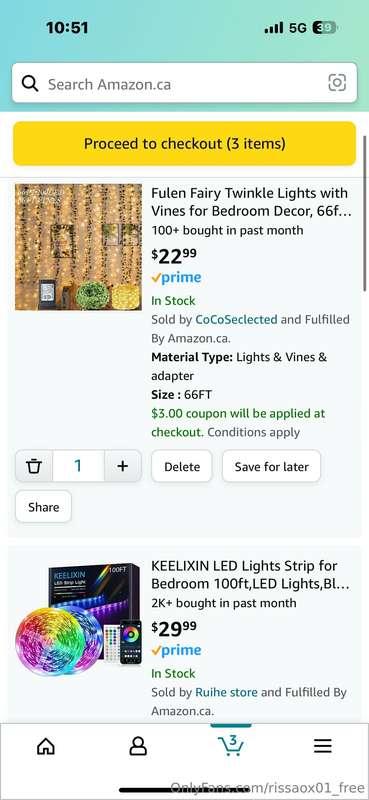The image size is (369, 800).
Task: Tap the battery indicator in status bar
Action: tap(325, 28)
